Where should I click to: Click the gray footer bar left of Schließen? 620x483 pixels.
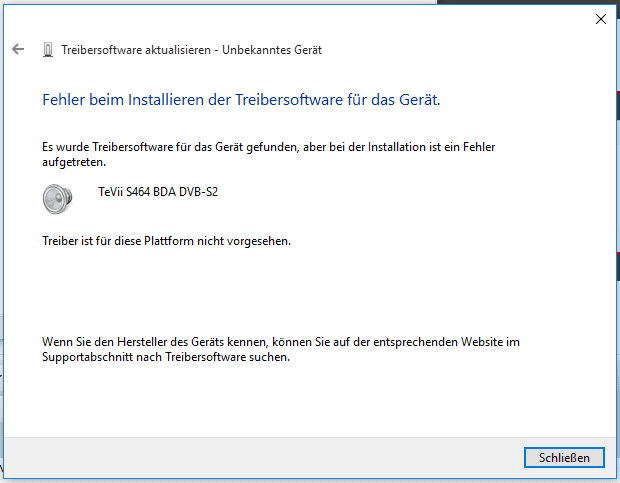click(261, 457)
